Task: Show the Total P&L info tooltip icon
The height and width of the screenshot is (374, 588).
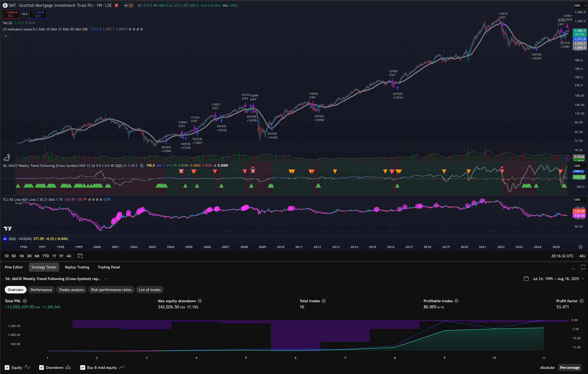Action: 25,301
